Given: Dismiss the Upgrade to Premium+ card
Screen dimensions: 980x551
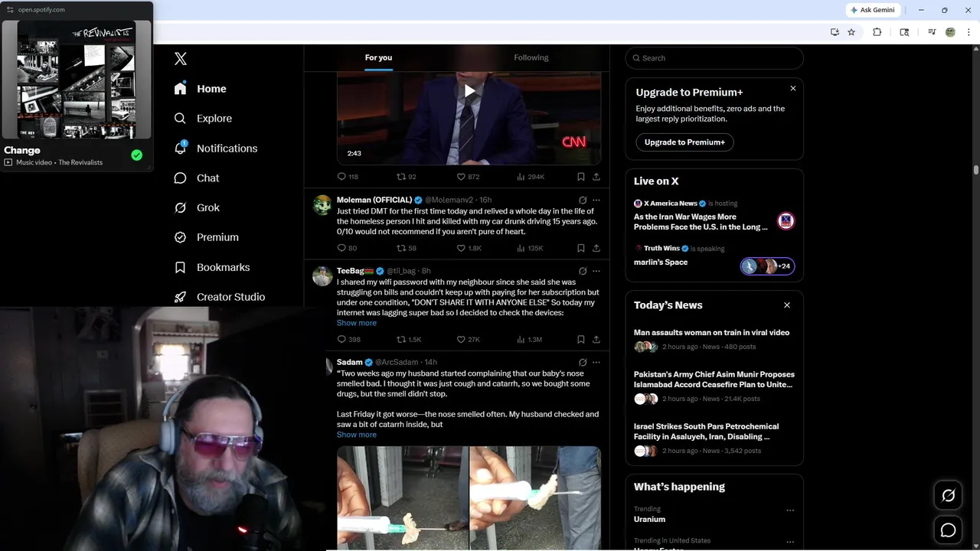Looking at the screenshot, I should point(793,89).
